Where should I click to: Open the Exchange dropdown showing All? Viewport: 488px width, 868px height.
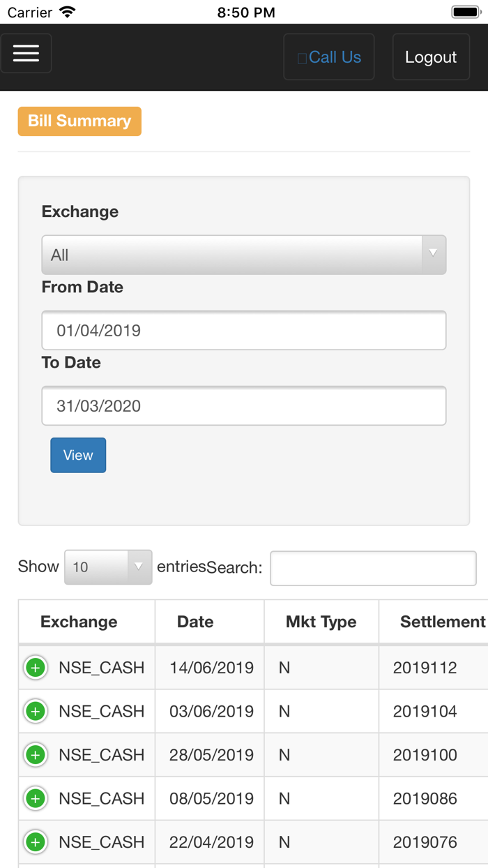point(244,255)
